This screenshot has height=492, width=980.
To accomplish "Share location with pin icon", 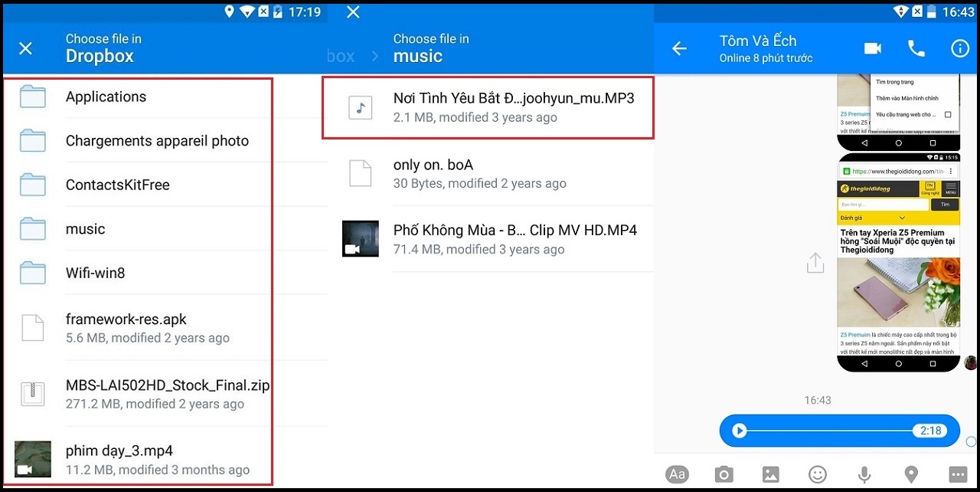I will tap(911, 474).
